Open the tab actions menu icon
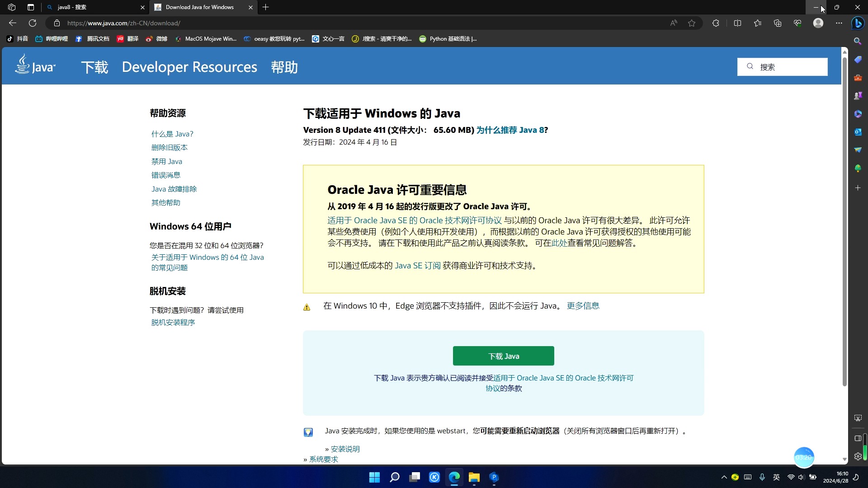The height and width of the screenshot is (488, 868). (x=31, y=7)
